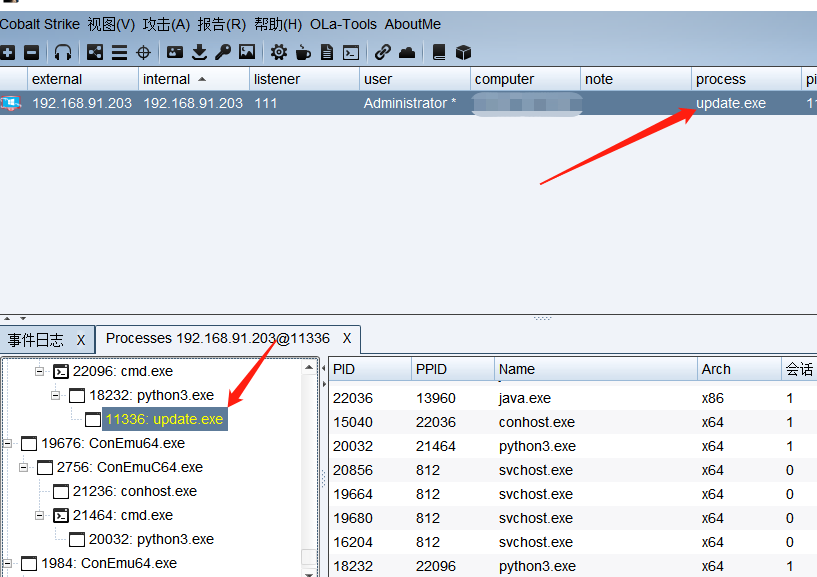Viewport: 817px width, 577px height.
Task: Collapse the 19676: ConEmu64.exe tree node
Action: tap(7, 443)
